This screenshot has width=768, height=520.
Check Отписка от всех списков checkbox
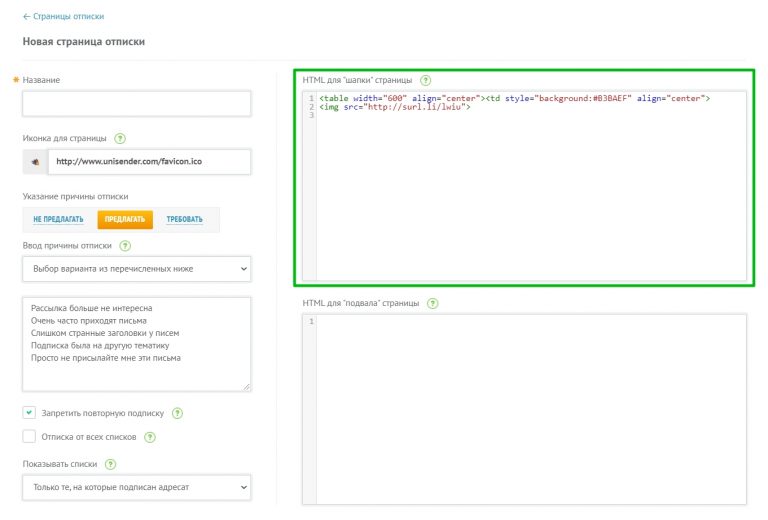coord(29,436)
